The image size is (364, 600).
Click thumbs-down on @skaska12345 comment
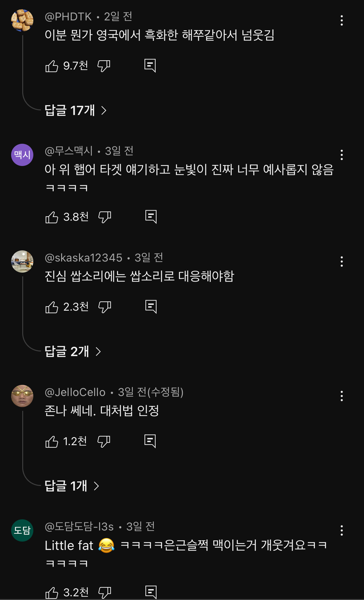point(105,307)
